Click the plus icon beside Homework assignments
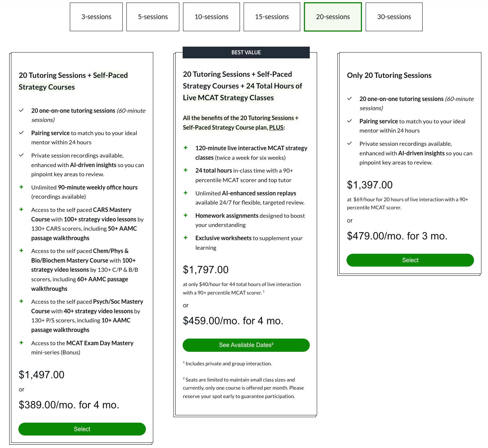 tap(186, 216)
